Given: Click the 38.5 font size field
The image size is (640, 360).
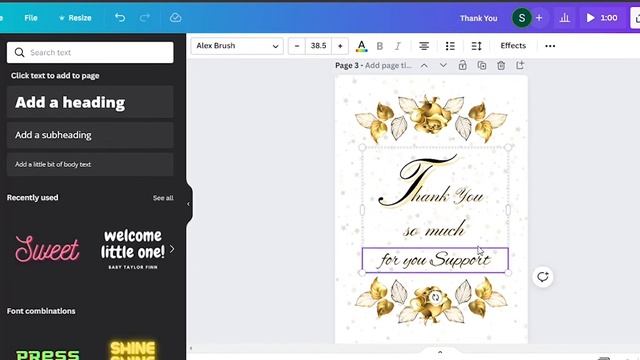Looking at the screenshot, I should pyautogui.click(x=318, y=46).
